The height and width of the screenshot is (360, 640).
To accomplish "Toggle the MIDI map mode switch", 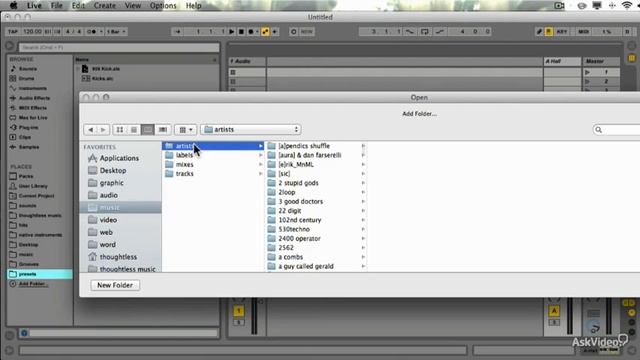I will click(584, 31).
